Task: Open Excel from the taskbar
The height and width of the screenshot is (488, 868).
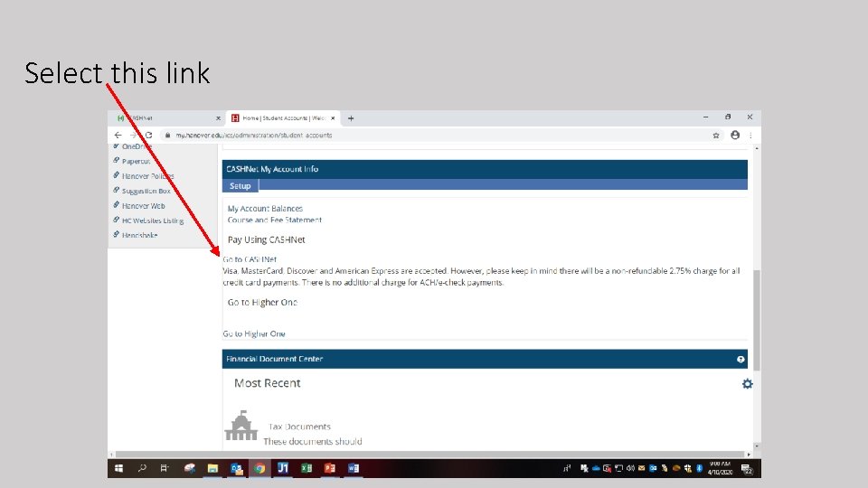Action: [307, 468]
